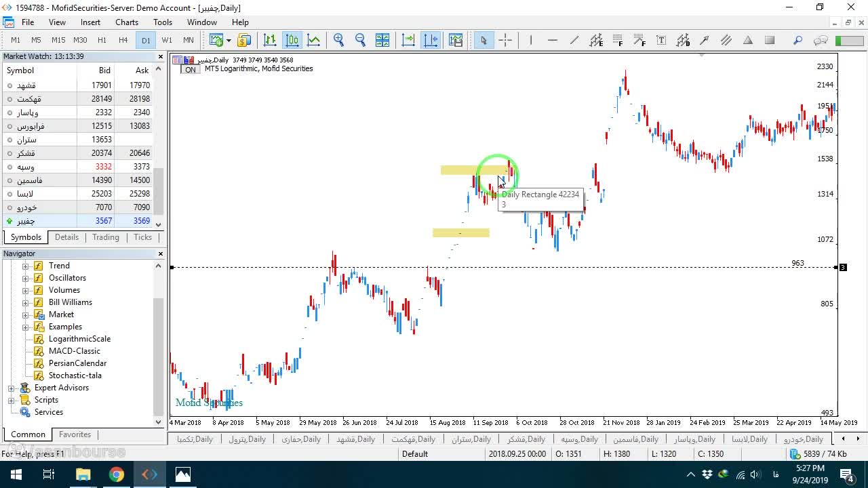Switch chart to line chart mode
The image size is (868, 488).
(313, 40)
